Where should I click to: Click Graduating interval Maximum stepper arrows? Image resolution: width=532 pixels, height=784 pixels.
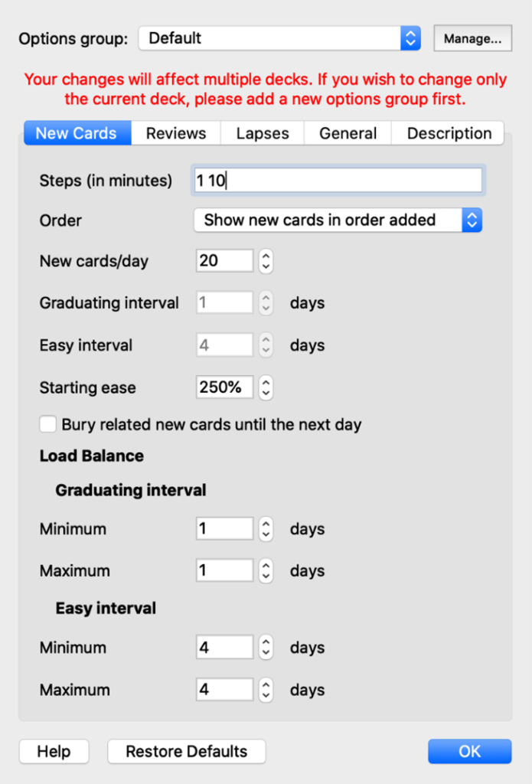pos(266,570)
